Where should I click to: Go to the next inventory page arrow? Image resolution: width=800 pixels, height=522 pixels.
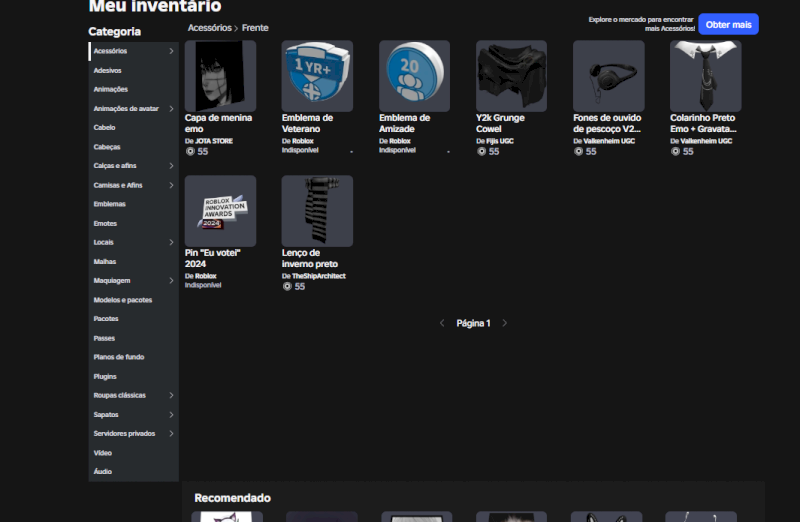(x=505, y=323)
